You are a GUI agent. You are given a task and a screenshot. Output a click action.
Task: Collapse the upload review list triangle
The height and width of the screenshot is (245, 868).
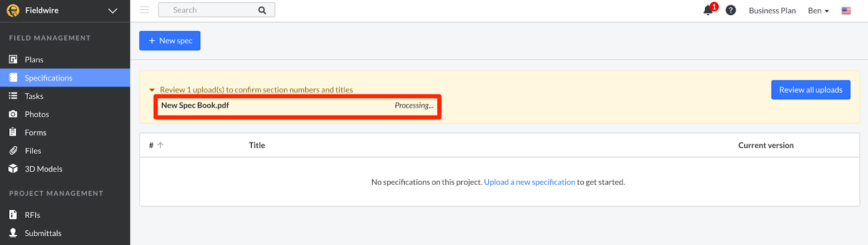pos(152,90)
